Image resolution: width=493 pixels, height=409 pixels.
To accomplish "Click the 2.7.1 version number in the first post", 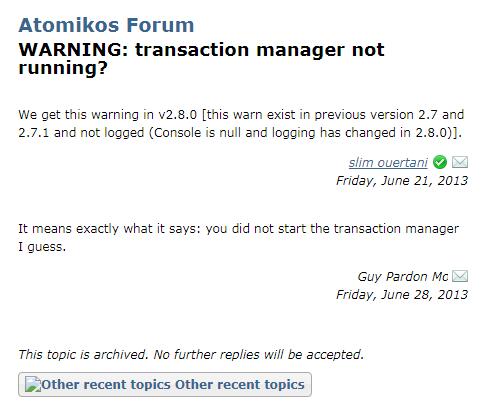I will 33,133.
